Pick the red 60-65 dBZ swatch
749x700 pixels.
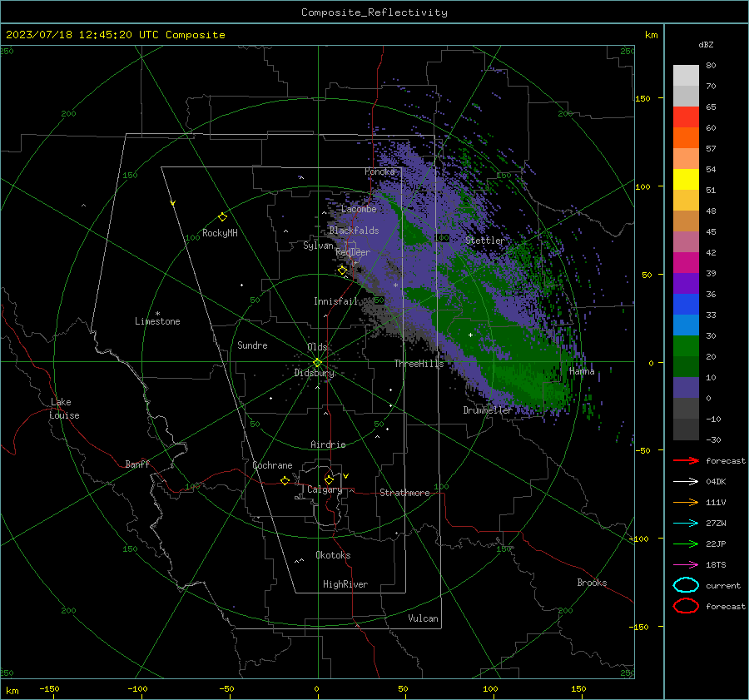[686, 117]
